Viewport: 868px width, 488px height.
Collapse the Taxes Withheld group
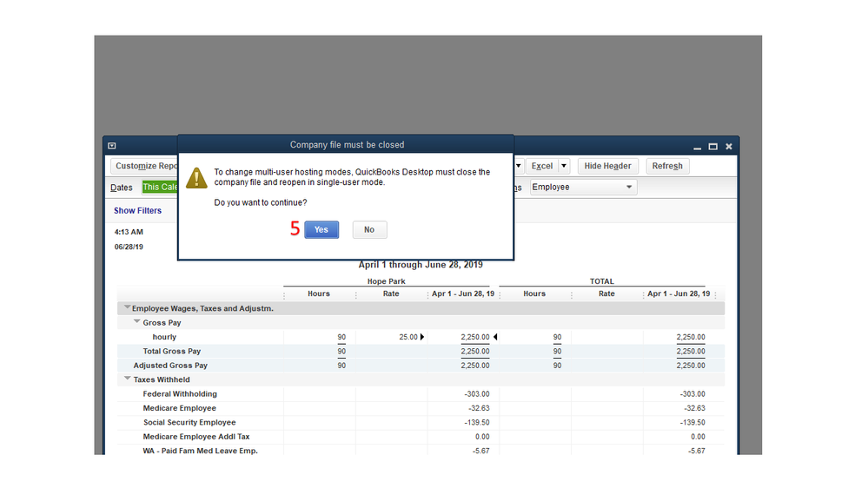pos(128,379)
